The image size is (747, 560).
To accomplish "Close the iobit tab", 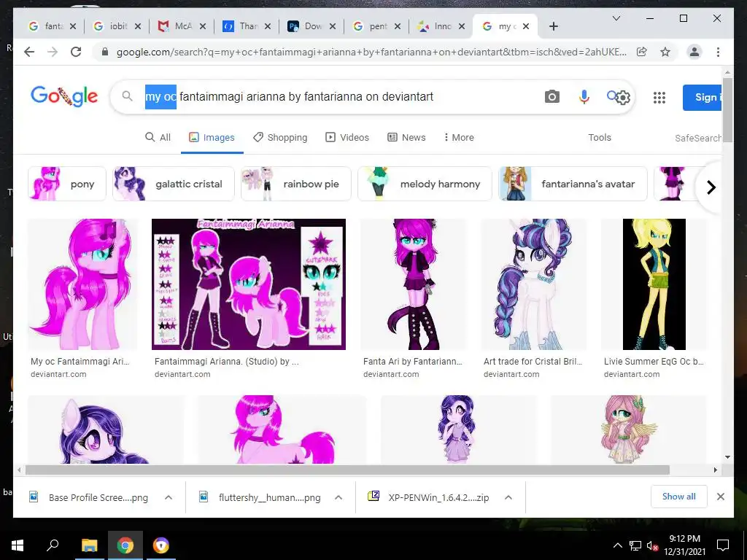I will pyautogui.click(x=138, y=26).
